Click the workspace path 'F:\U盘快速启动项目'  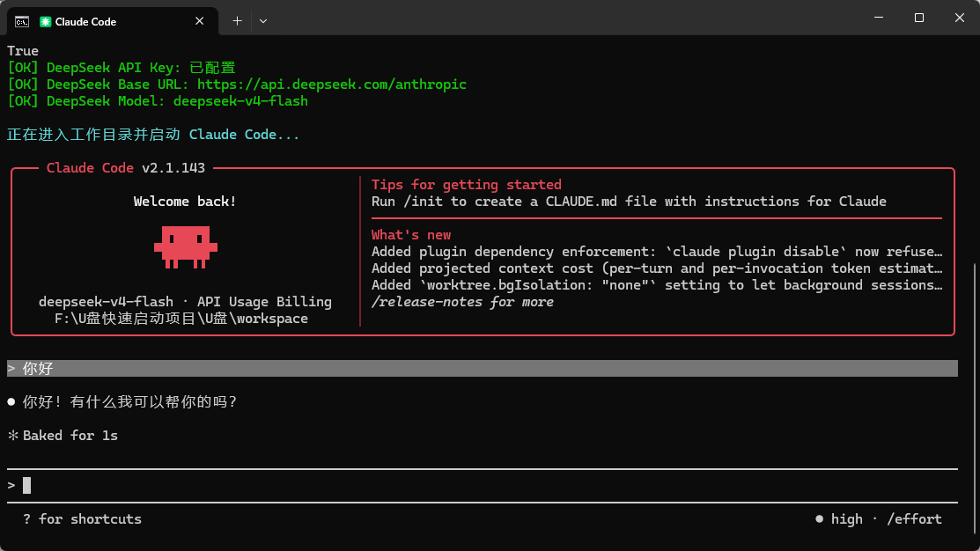coord(181,319)
